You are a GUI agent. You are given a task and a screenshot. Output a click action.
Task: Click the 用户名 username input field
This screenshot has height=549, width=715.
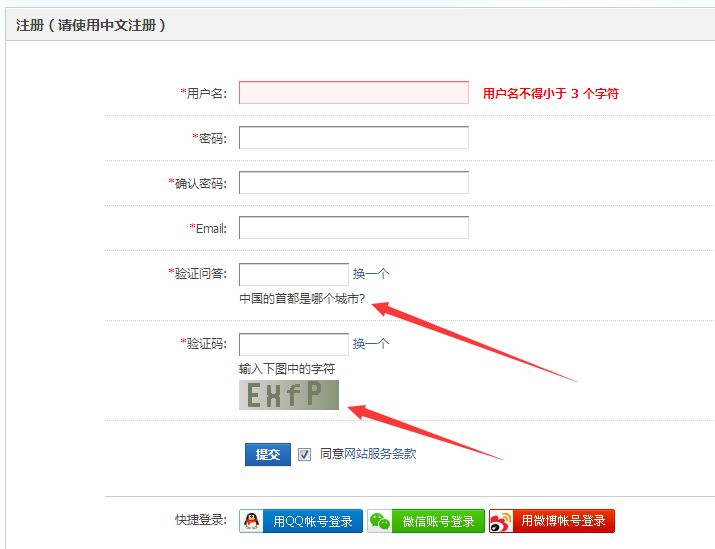[x=354, y=93]
